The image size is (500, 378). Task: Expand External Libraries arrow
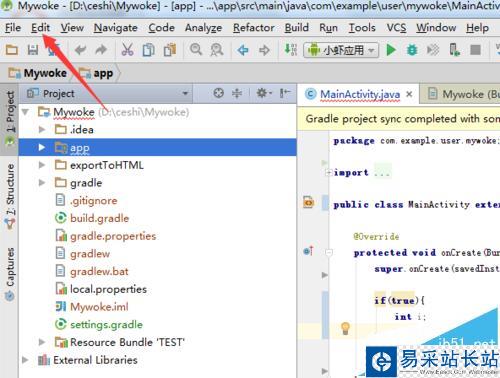[x=25, y=360]
